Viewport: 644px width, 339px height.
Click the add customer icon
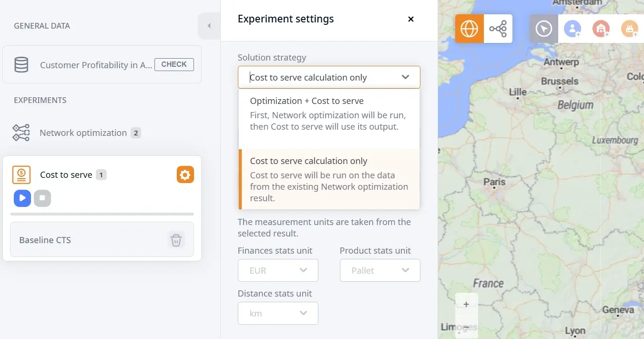pyautogui.click(x=572, y=29)
